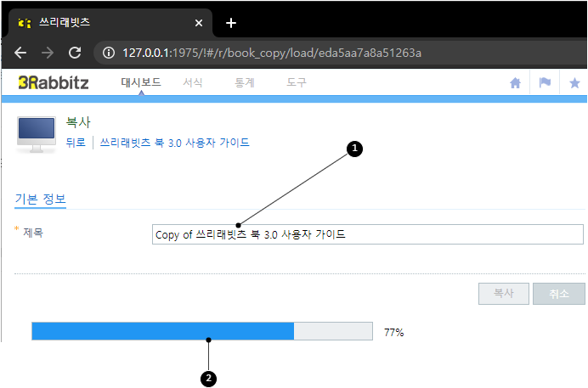
Task: Reload the page with refresh icon
Action: [75, 53]
